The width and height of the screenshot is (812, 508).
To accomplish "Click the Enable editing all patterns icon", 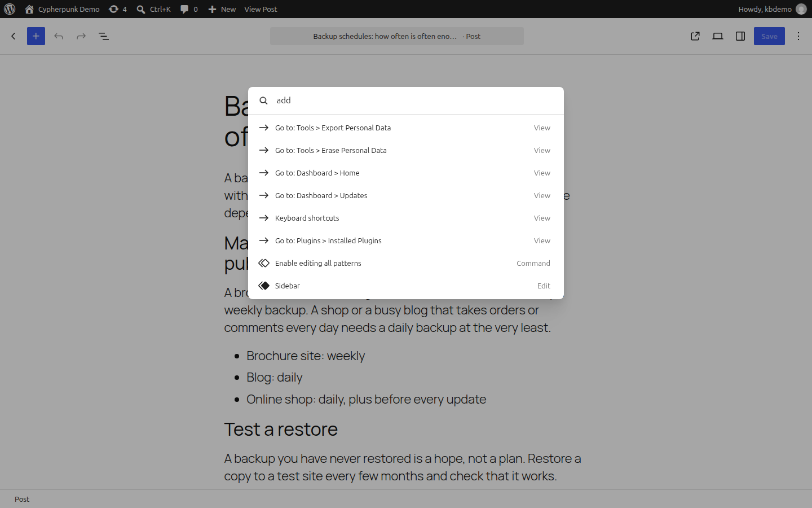I will pyautogui.click(x=263, y=263).
